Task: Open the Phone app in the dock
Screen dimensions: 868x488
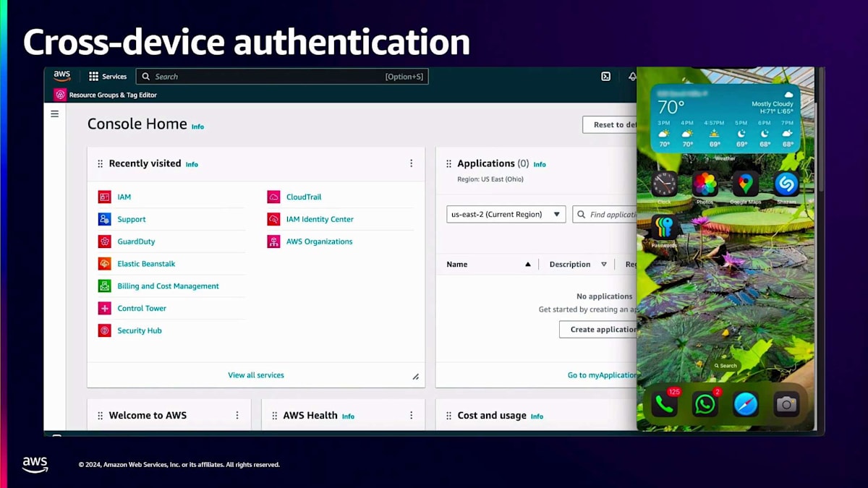Action: coord(664,404)
